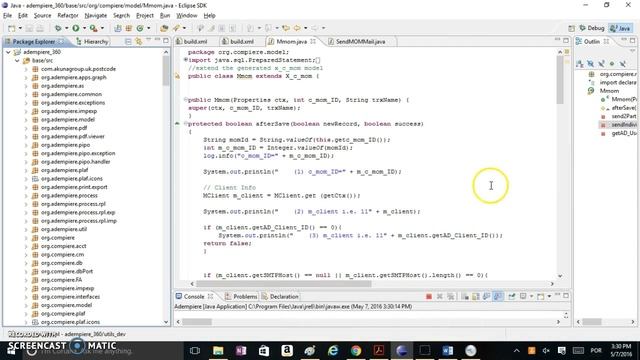The width and height of the screenshot is (640, 360).
Task: Switch to the Hierarchy tab
Action: click(x=92, y=42)
